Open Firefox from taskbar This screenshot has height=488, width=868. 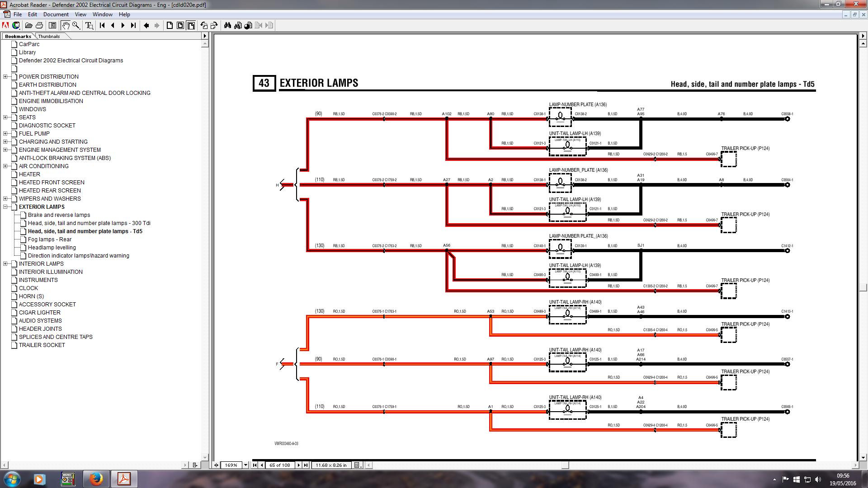click(x=96, y=479)
